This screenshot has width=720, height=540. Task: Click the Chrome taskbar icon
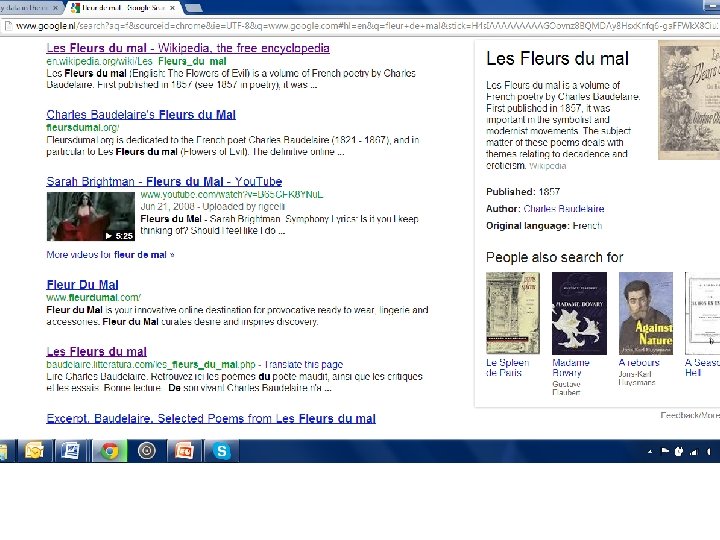[109, 451]
